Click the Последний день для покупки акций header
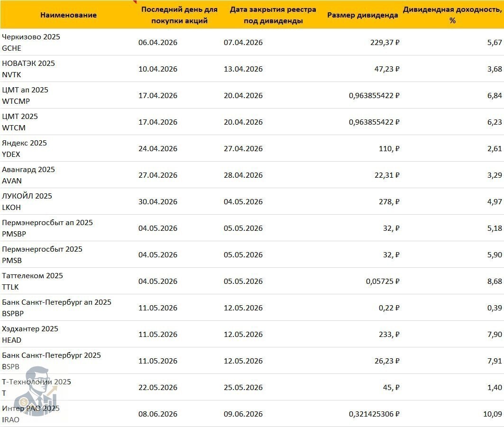 [179, 15]
